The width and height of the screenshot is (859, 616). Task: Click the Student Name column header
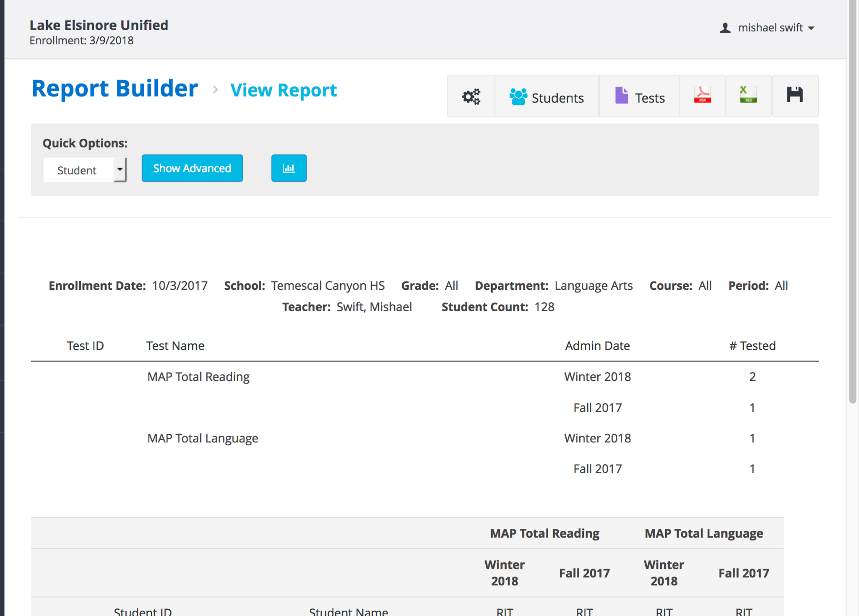pos(348,611)
